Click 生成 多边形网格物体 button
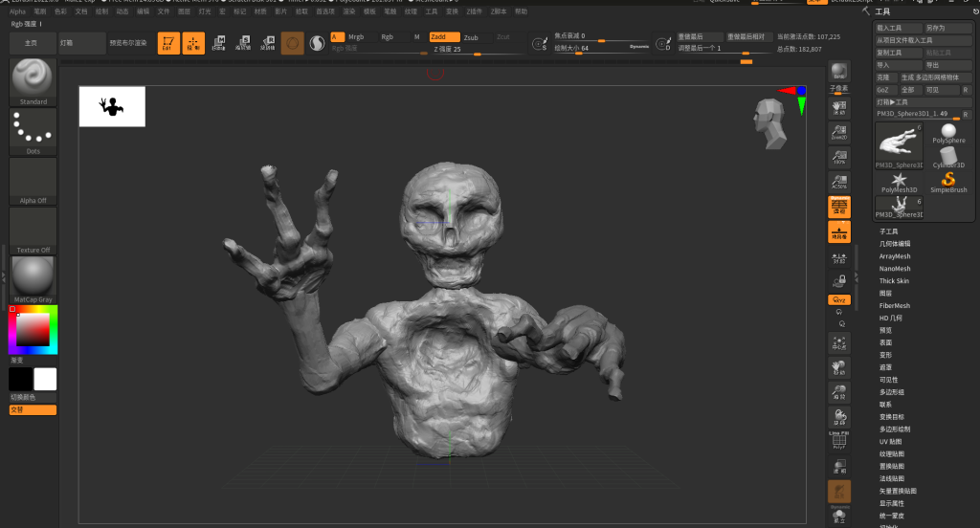The image size is (980, 528). point(935,77)
